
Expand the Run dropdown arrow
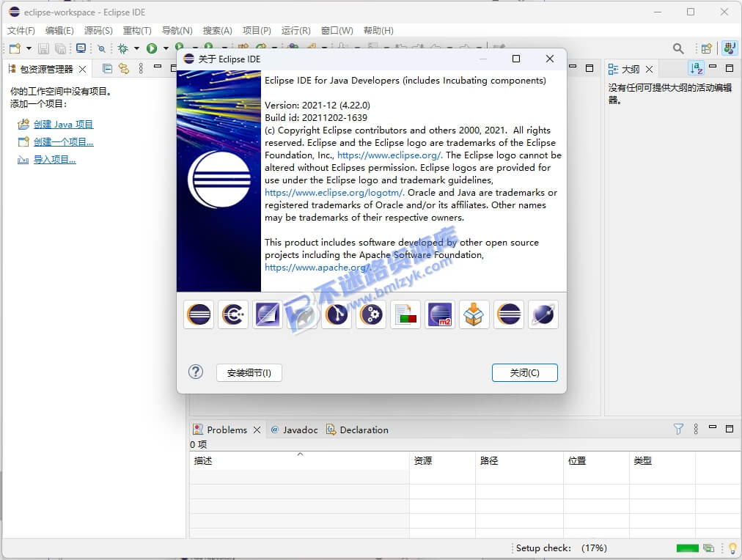click(x=166, y=48)
